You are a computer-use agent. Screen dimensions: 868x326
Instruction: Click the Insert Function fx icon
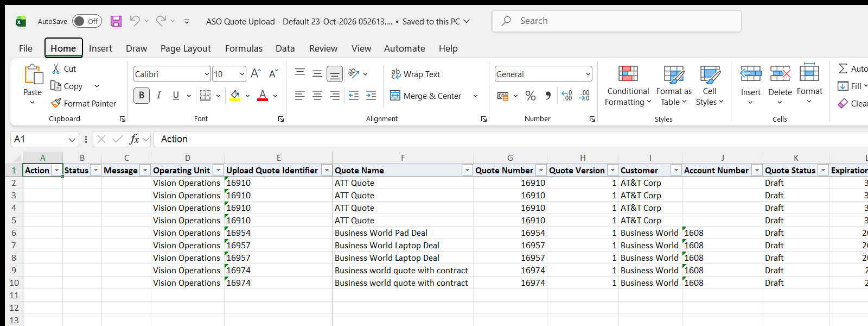134,139
